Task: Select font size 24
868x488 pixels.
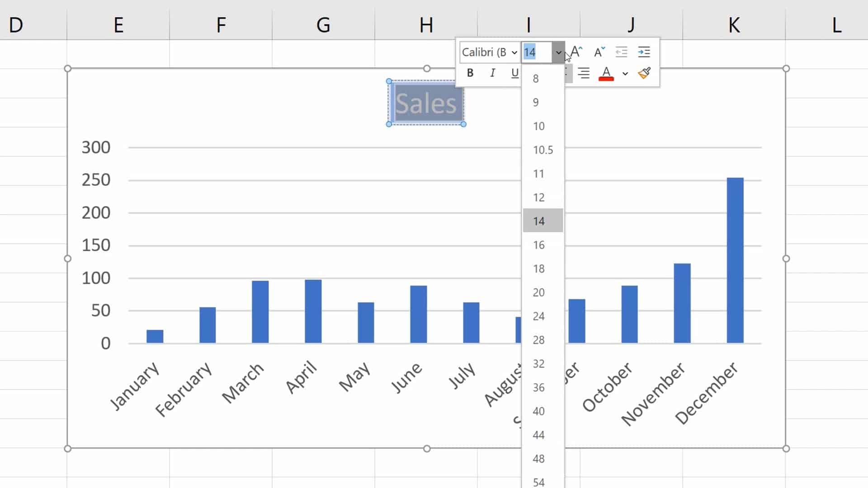Action: point(543,316)
